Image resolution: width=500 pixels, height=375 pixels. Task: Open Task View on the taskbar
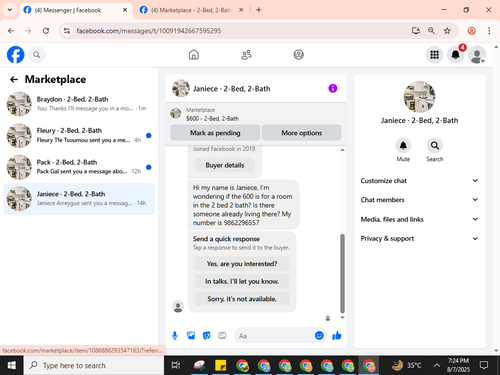[x=176, y=365]
